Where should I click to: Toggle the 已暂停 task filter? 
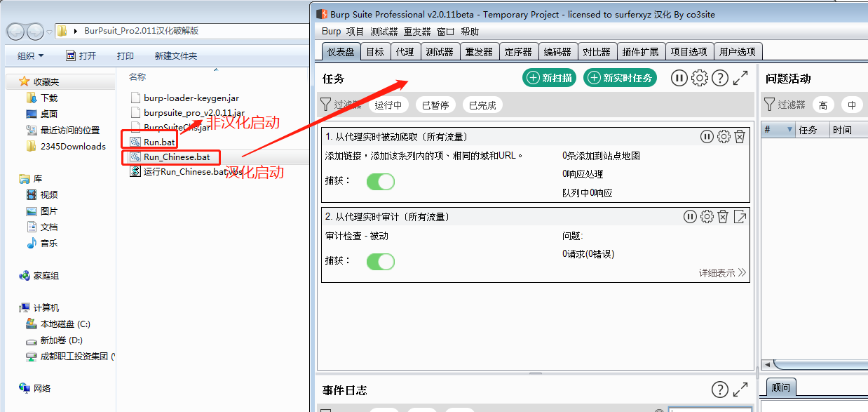pyautogui.click(x=435, y=105)
